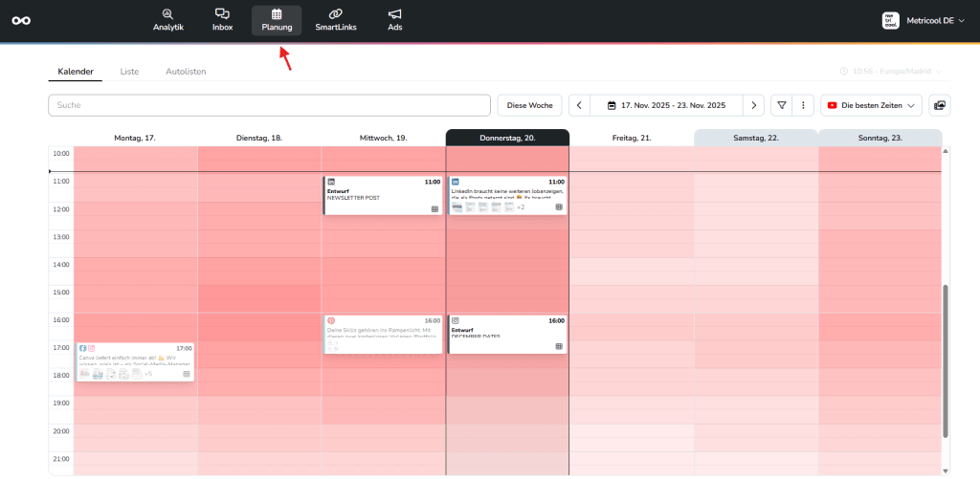Expand the 'Die besten Zeiten' dropdown

click(x=871, y=105)
